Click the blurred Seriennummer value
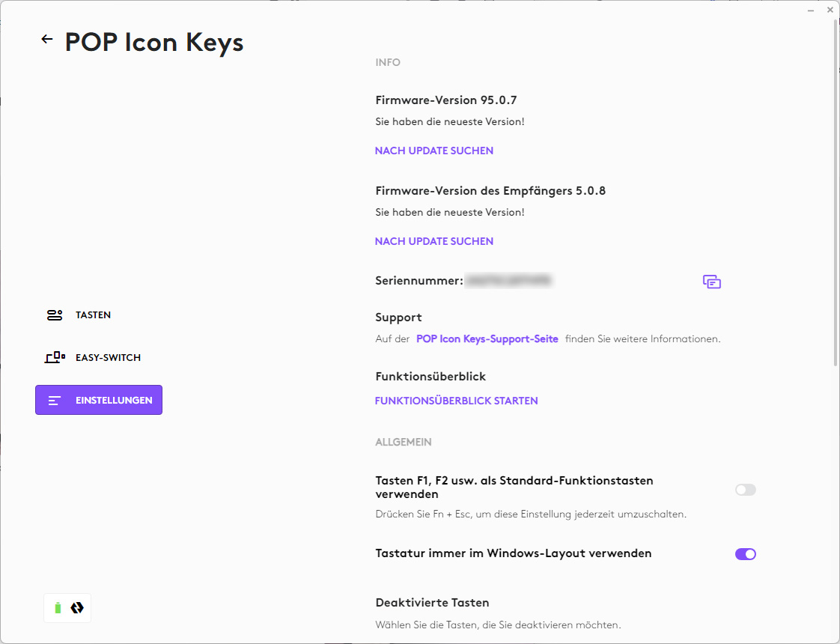 point(508,281)
